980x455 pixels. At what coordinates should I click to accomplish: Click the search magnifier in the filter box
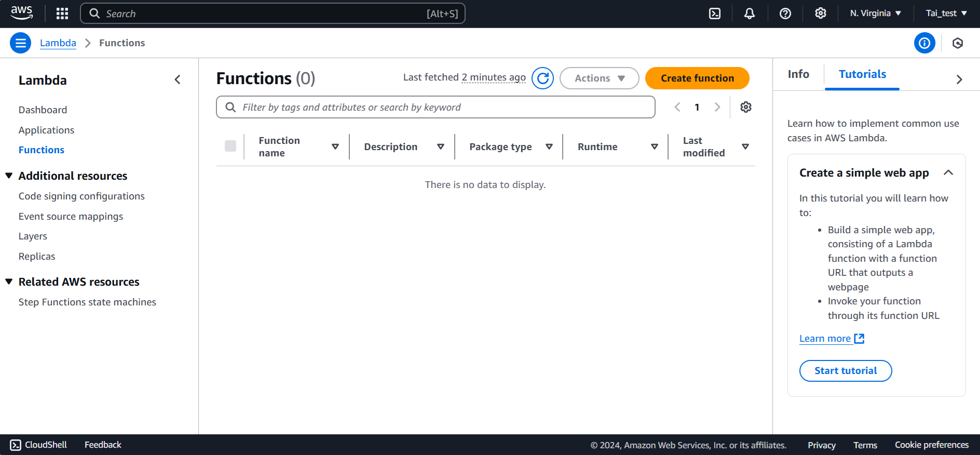click(x=230, y=107)
